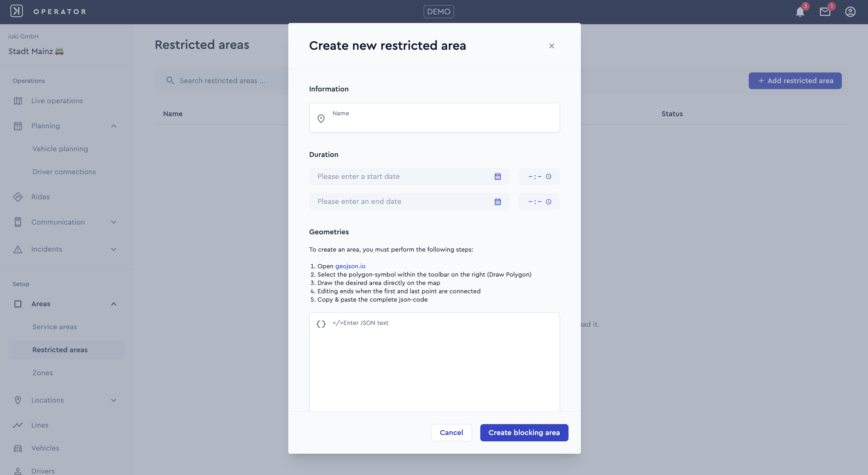Click the curly braces JSON icon

321,324
